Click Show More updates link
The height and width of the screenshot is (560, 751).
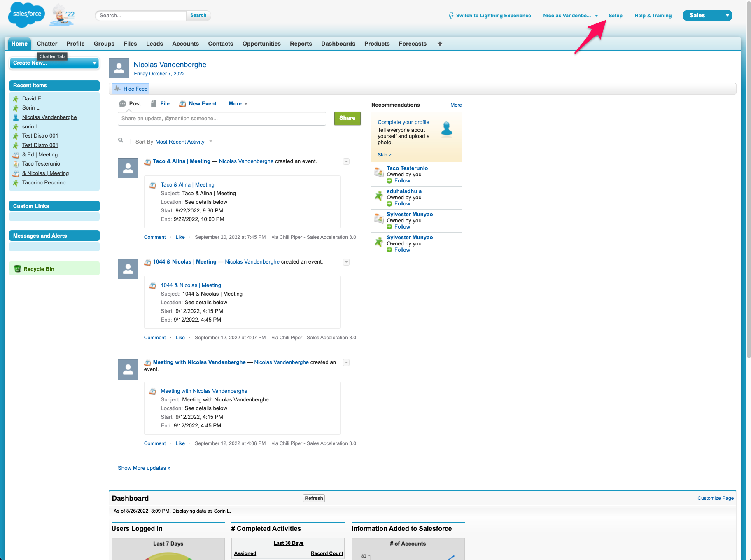click(144, 468)
